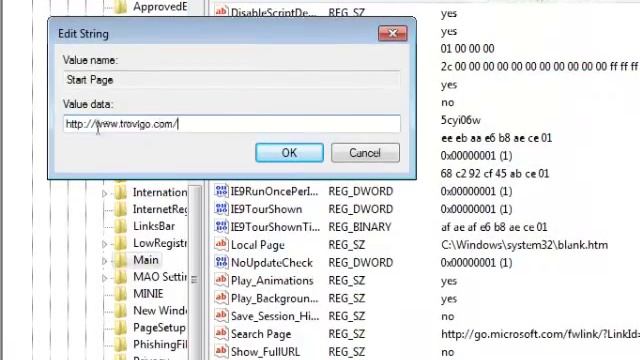Image resolution: width=640 pixels, height=360 pixels.
Task: Click the ee eb aa e6 b8 ae ce 01 value
Action: pyautogui.click(x=496, y=138)
